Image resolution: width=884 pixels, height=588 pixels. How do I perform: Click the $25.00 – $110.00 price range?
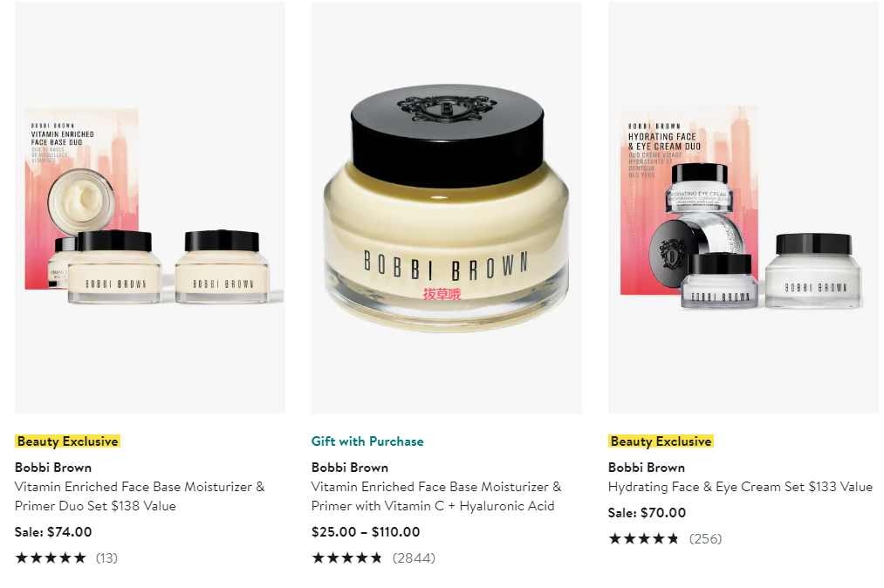click(x=366, y=531)
